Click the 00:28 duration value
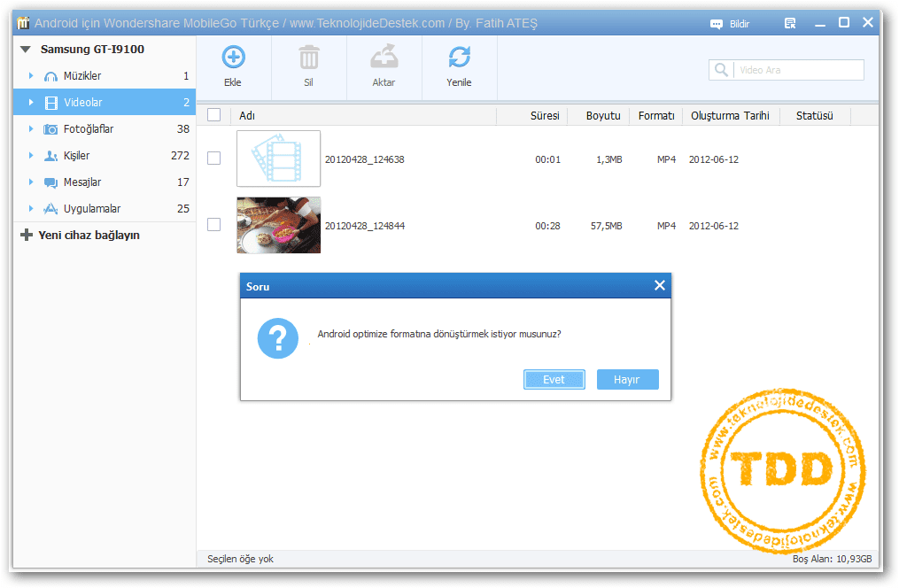899x588 pixels. pos(547,226)
